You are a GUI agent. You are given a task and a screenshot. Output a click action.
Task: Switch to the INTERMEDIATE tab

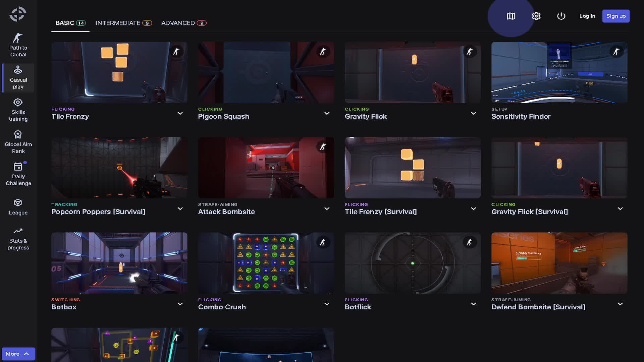coord(123,23)
